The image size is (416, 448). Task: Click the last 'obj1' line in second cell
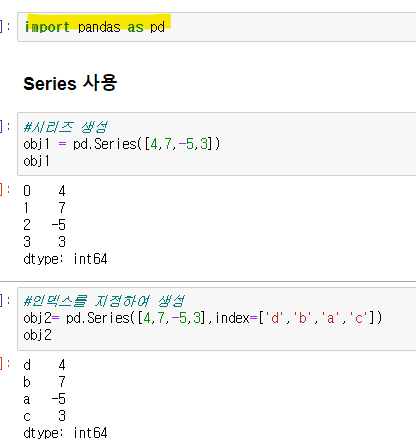[x=36, y=161]
